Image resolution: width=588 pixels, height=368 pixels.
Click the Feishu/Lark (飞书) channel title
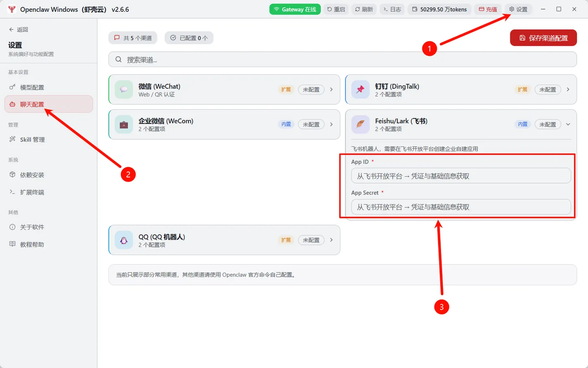point(401,121)
